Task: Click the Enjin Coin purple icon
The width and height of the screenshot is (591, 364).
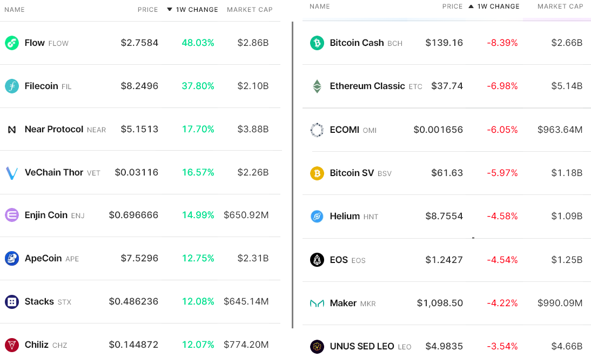Action: 12,215
